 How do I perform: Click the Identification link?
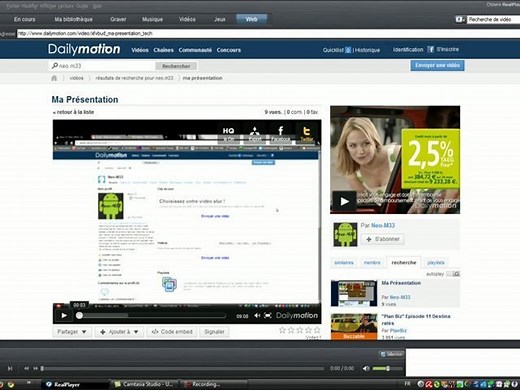tap(408, 49)
